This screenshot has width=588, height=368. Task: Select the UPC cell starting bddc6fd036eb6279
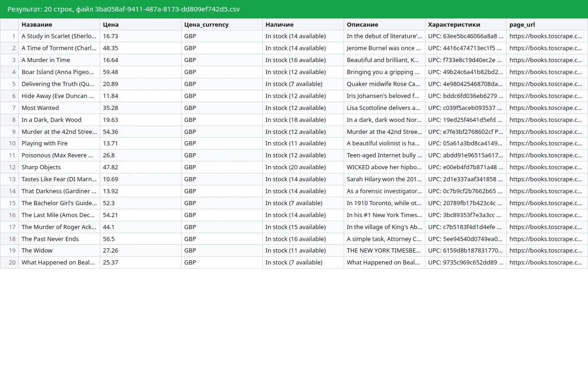(466, 96)
